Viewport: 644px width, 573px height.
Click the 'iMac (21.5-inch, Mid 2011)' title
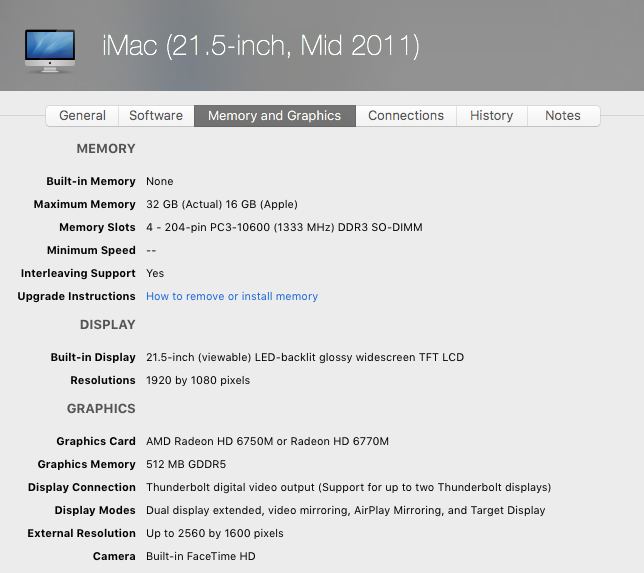(x=261, y=45)
